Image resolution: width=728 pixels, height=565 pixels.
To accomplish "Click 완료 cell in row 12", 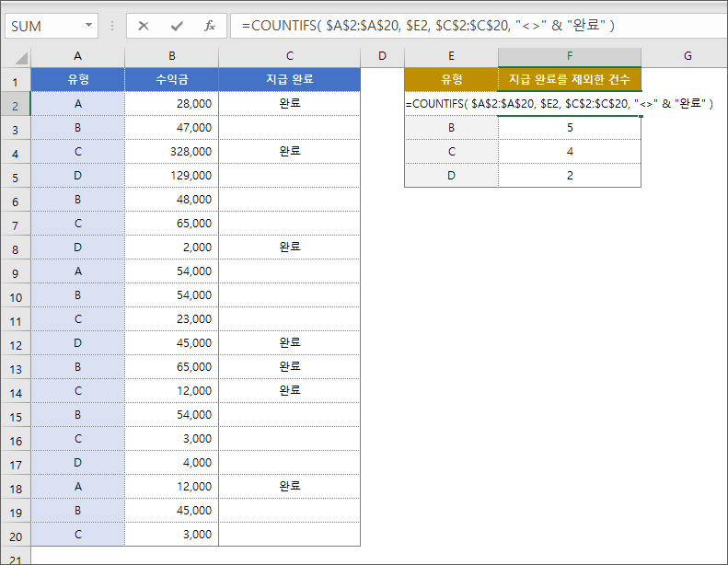I will click(x=290, y=342).
